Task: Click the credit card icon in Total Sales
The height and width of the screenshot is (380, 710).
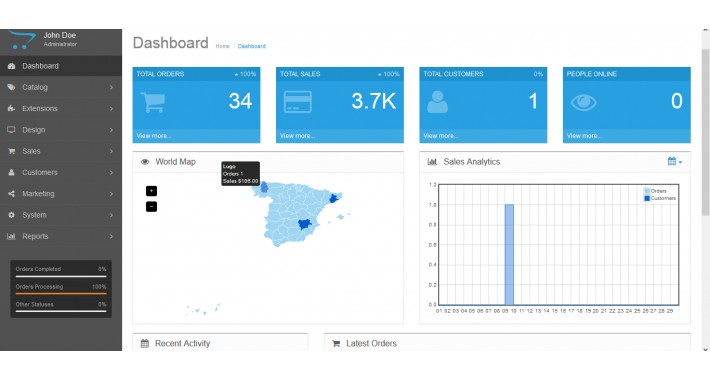Action: pyautogui.click(x=297, y=102)
